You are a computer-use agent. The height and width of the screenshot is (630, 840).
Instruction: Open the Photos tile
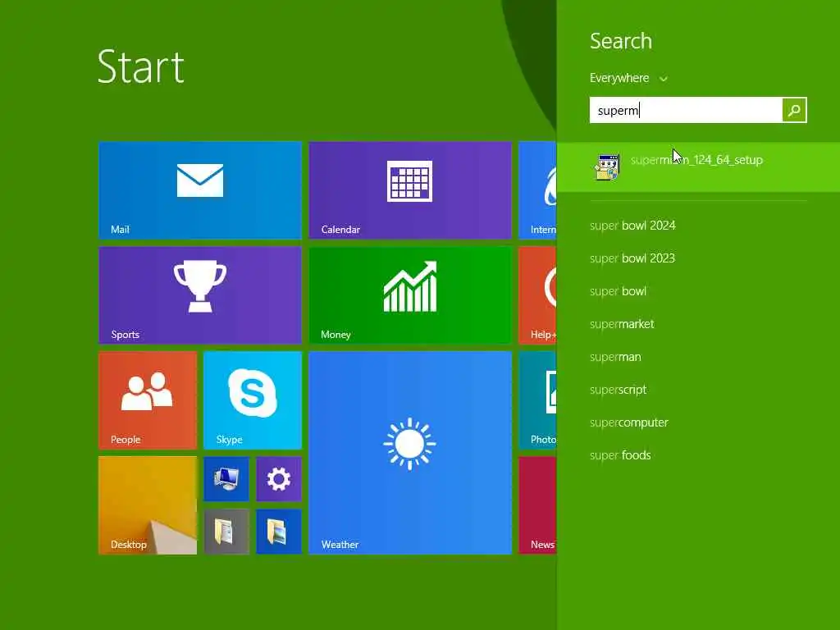tap(537, 399)
